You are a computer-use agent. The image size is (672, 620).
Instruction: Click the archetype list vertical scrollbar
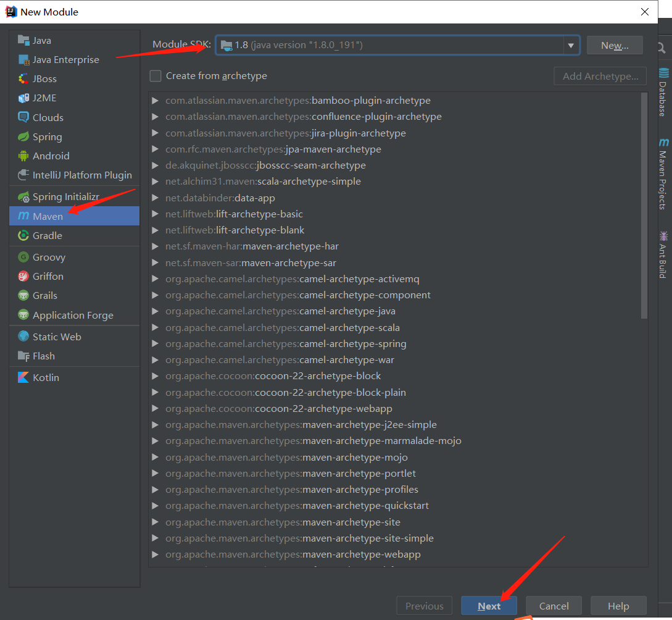(x=644, y=206)
